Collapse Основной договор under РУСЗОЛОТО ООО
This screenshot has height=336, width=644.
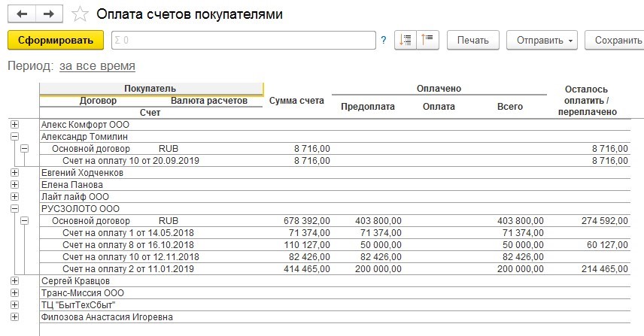point(25,221)
